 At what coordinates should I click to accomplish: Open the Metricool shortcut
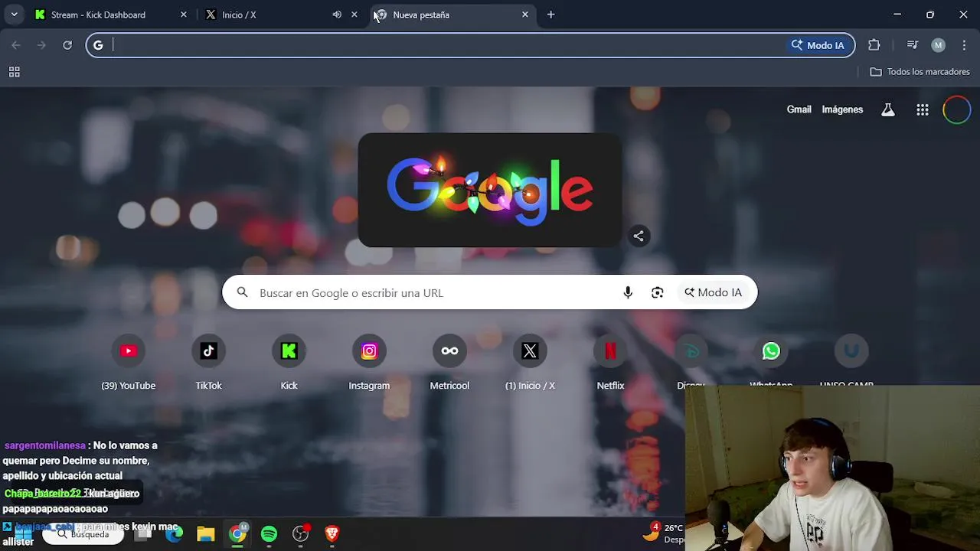(449, 364)
